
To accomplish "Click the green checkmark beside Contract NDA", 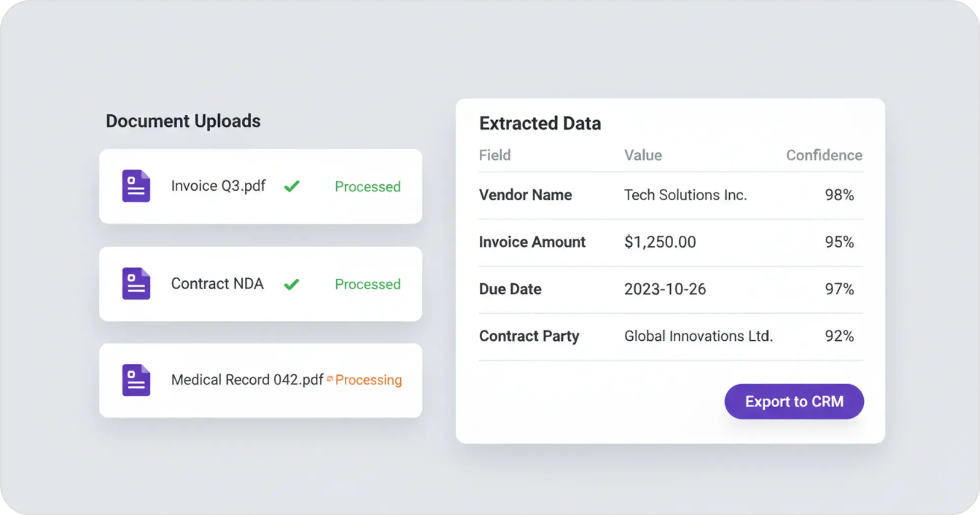I will (292, 284).
